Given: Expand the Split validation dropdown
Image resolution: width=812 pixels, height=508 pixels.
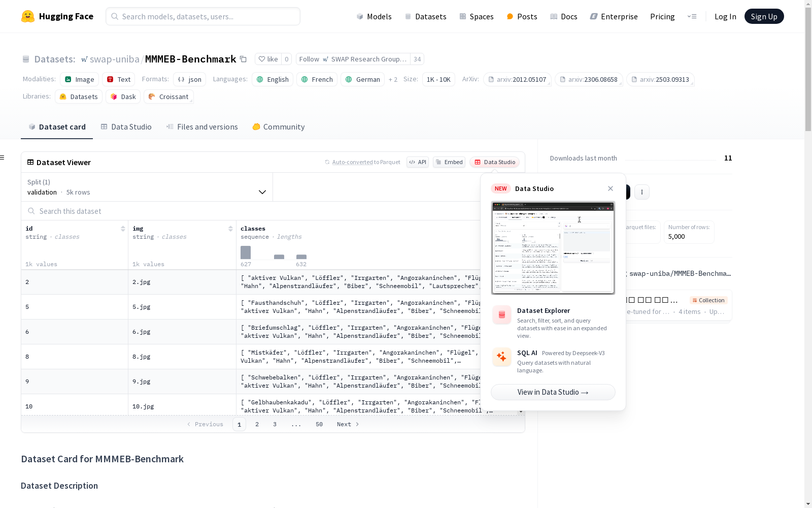Looking at the screenshot, I should click(147, 187).
